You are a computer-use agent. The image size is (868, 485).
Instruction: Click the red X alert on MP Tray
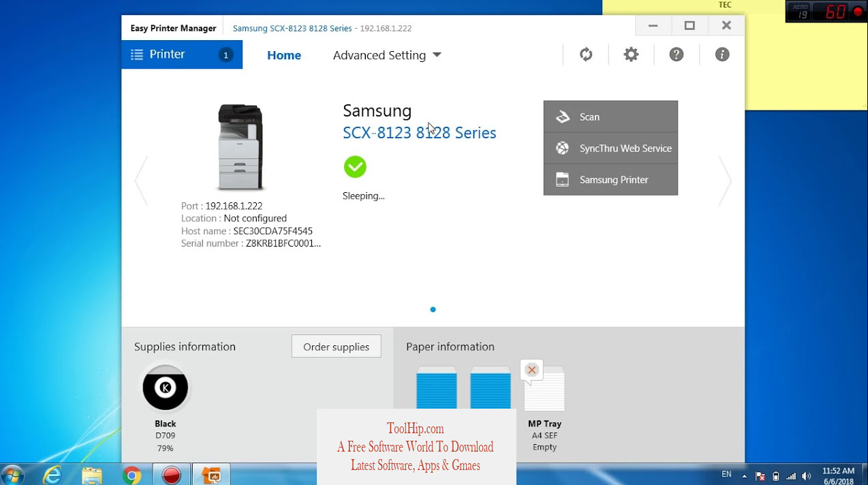click(x=532, y=370)
